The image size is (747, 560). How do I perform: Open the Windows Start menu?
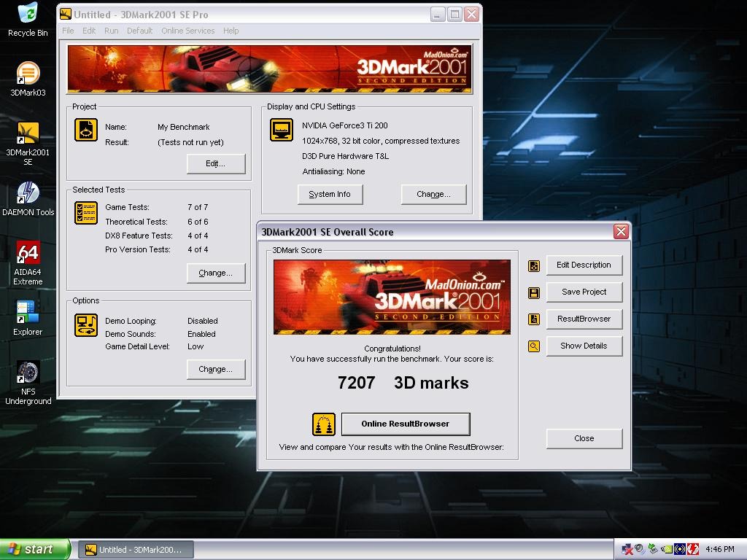click(35, 550)
